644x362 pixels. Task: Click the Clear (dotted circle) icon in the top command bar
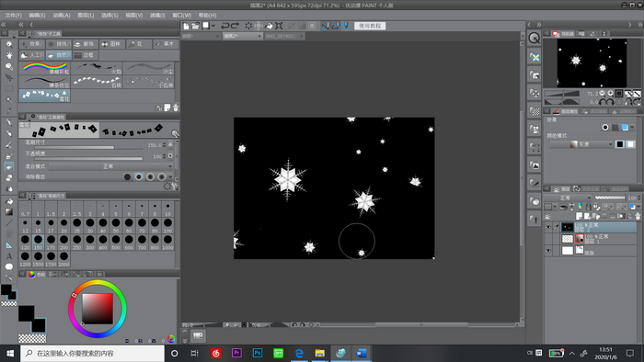pyautogui.click(x=249, y=26)
